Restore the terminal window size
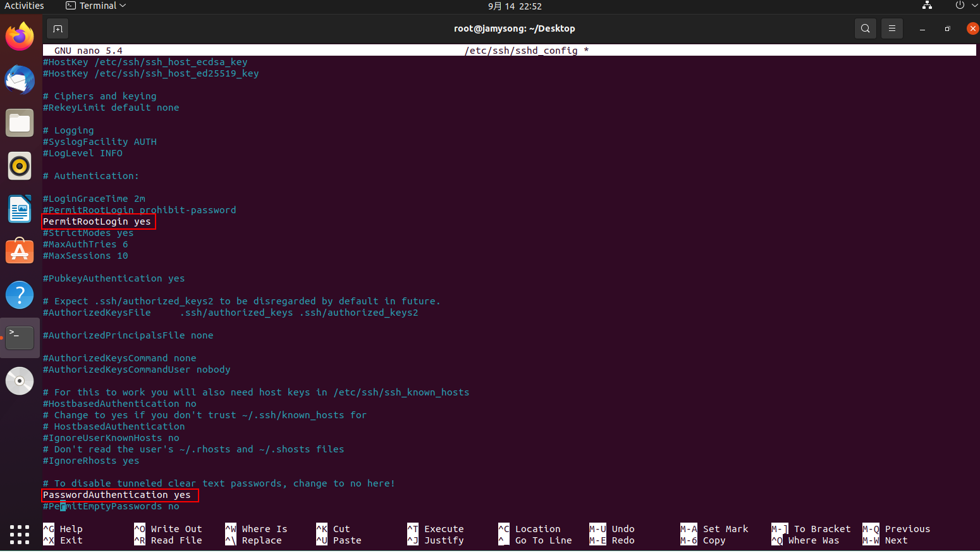 (947, 28)
